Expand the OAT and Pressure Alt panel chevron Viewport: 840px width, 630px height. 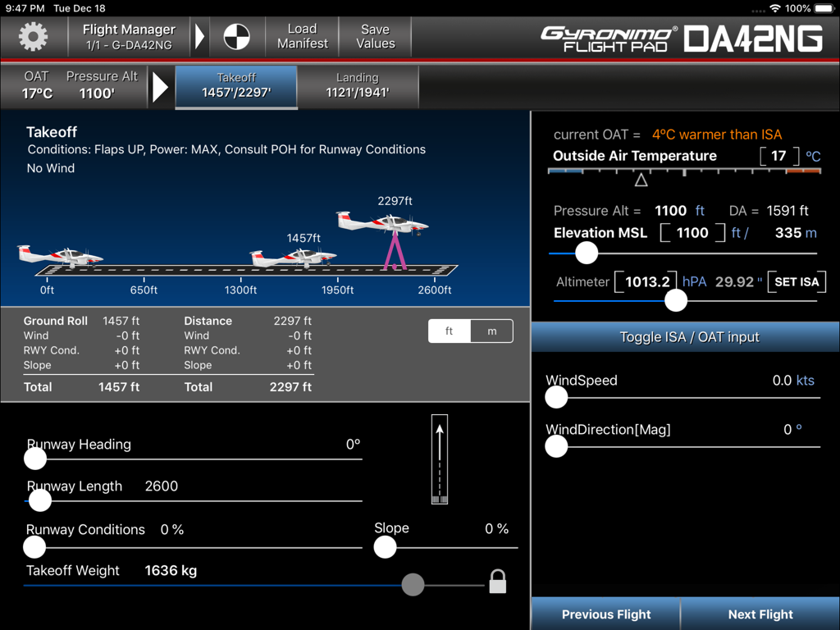point(162,87)
